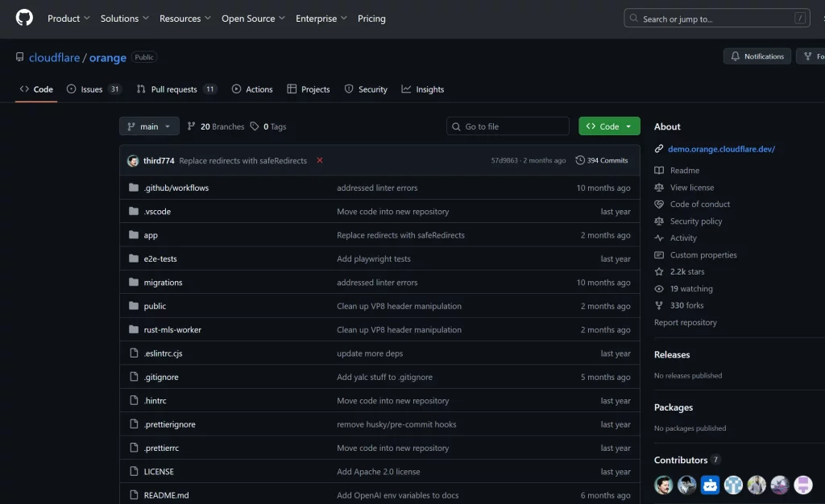Switch to the Insights tab
This screenshot has height=504, width=825.
[422, 89]
